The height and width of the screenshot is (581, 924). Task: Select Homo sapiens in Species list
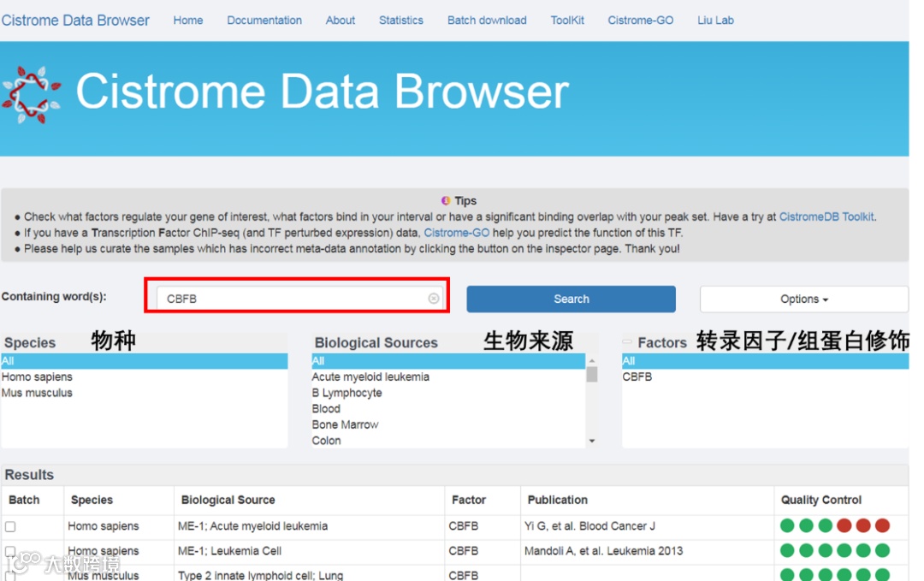145,376
